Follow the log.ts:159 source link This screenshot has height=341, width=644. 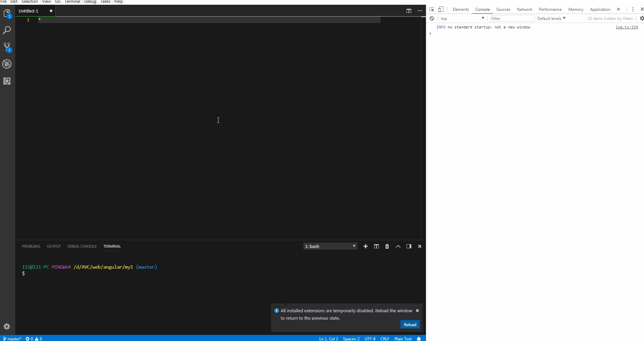(626, 27)
